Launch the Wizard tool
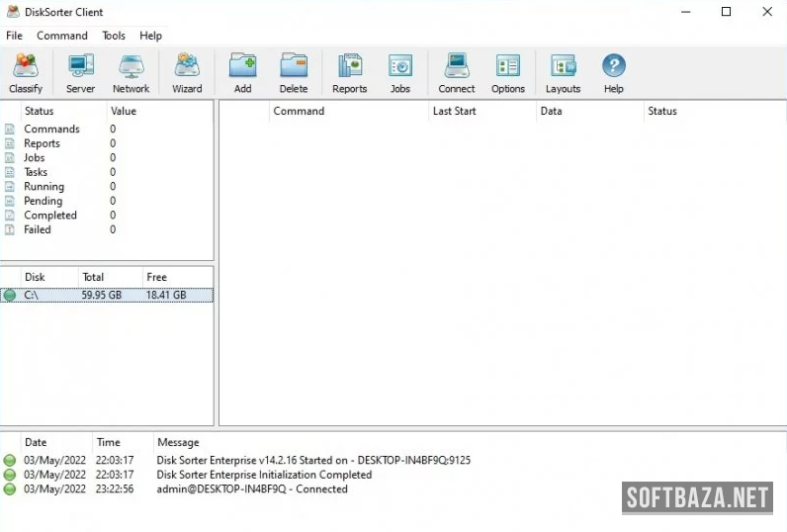This screenshot has height=532, width=787. point(187,73)
